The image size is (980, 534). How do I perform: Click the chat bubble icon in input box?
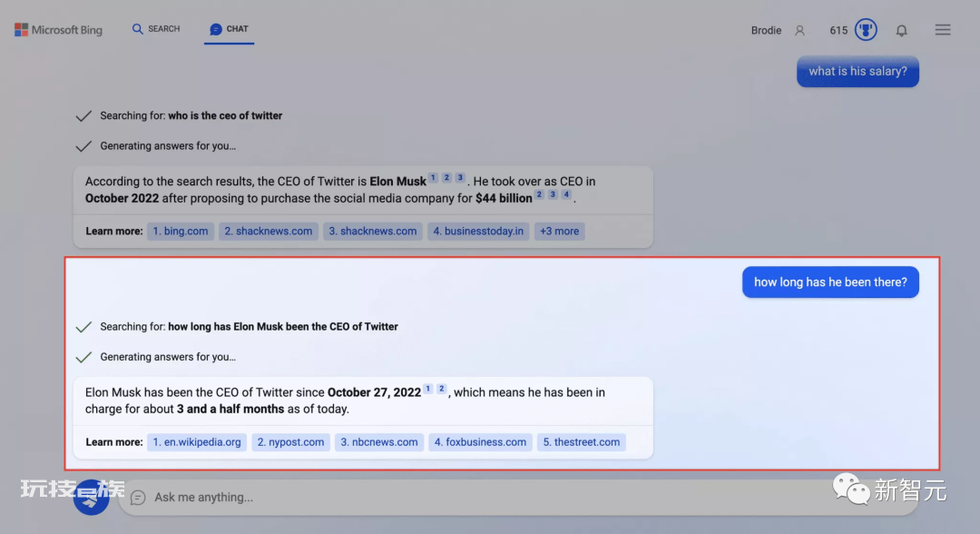(138, 497)
